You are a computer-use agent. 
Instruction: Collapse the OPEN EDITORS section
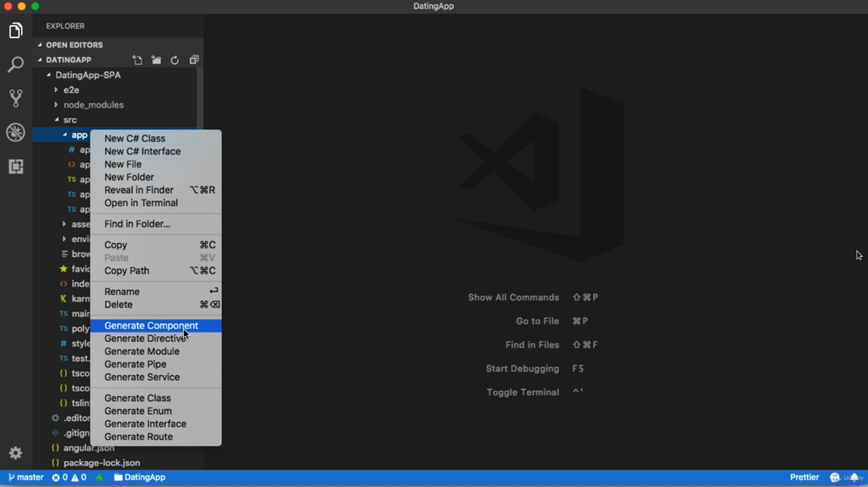pyautogui.click(x=40, y=45)
